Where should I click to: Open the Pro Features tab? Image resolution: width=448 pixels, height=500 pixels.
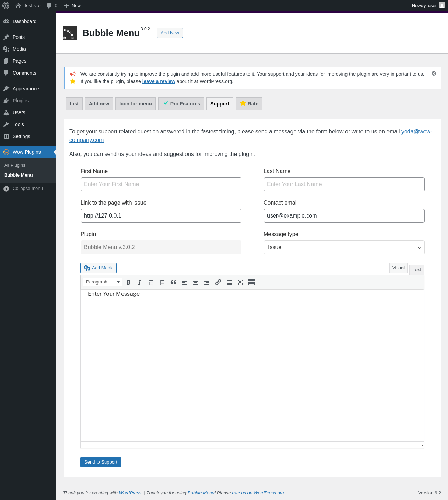[181, 104]
